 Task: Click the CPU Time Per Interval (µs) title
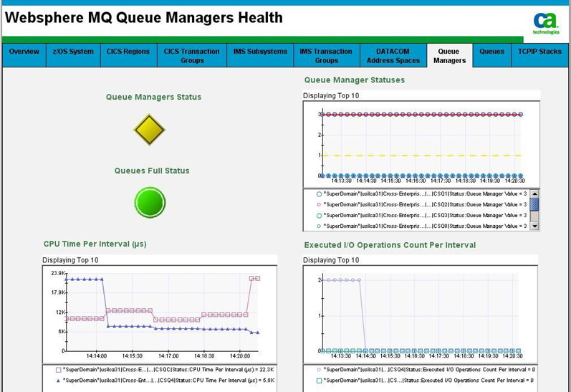pos(95,244)
